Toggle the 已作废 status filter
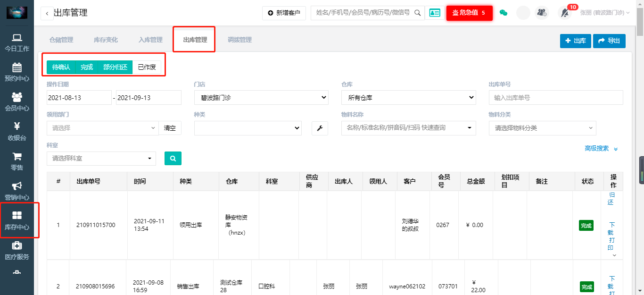Viewport: 644px width, 295px height. pos(147,67)
